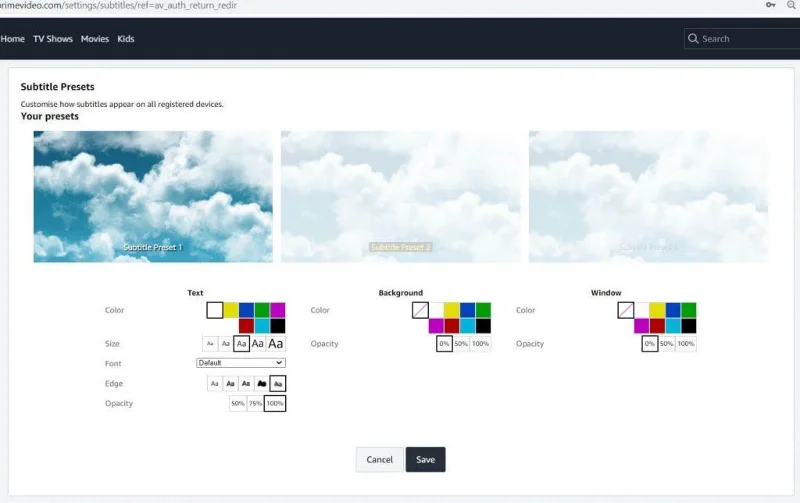This screenshot has height=503, width=800.
Task: Set Window opacity to 0%
Action: (x=649, y=344)
